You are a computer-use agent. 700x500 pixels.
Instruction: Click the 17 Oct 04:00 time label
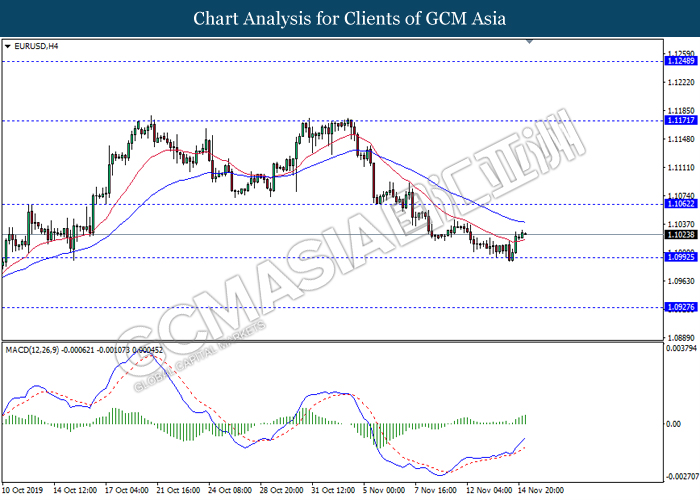click(x=127, y=490)
